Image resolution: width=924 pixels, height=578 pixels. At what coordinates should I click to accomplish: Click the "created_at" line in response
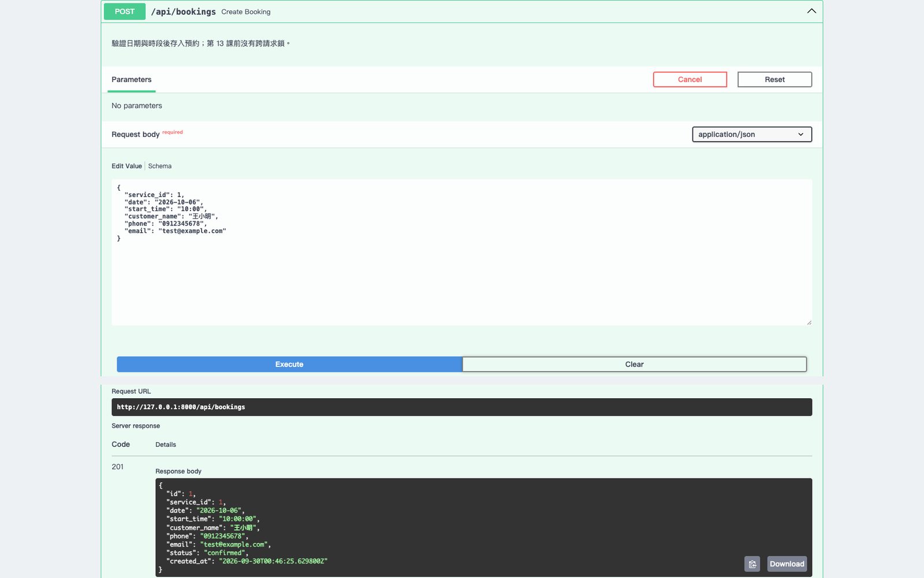pos(247,561)
